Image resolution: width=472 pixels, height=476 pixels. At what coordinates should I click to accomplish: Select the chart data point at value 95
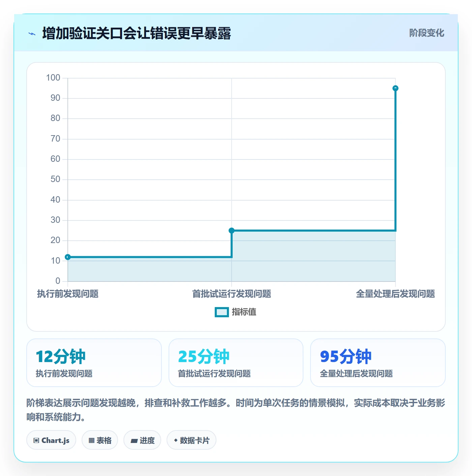(395, 88)
